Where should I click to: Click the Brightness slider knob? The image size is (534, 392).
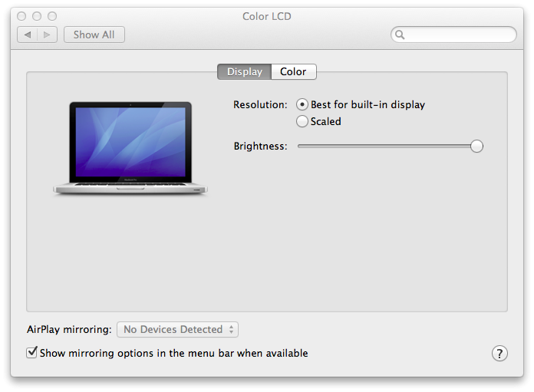point(476,146)
